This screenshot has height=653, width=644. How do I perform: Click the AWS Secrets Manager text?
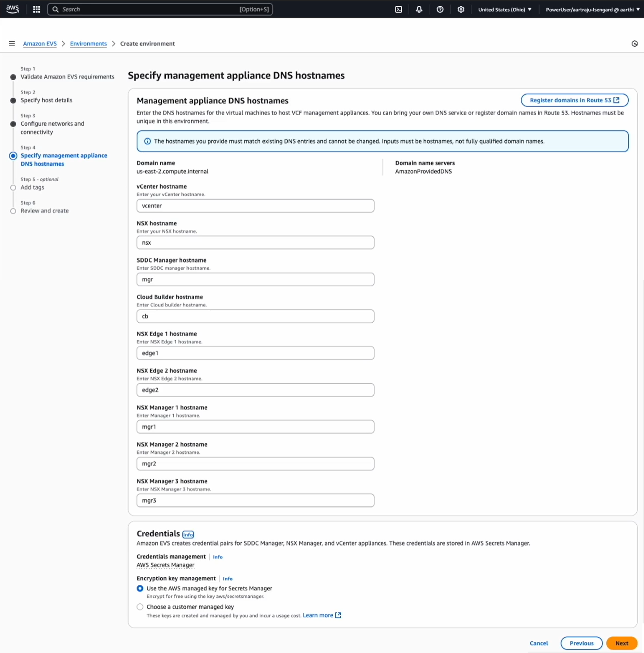pyautogui.click(x=165, y=565)
